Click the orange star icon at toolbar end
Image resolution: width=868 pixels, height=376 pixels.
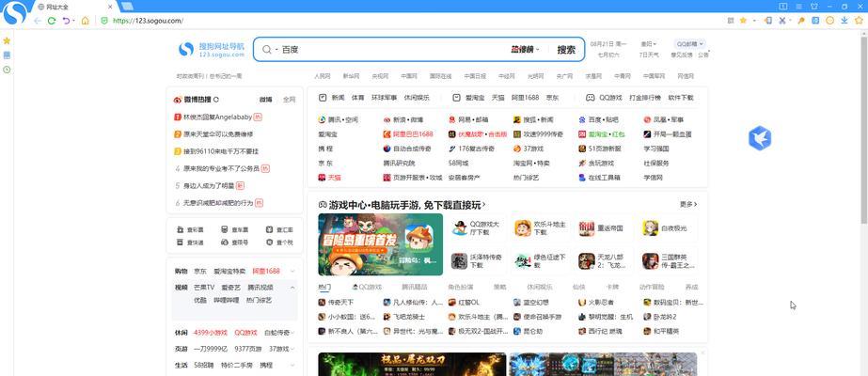click(x=860, y=21)
